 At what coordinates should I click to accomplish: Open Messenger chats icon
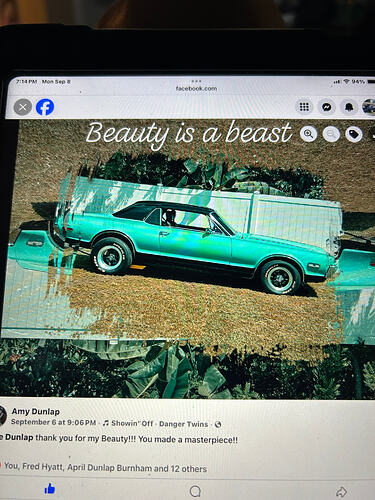click(326, 107)
